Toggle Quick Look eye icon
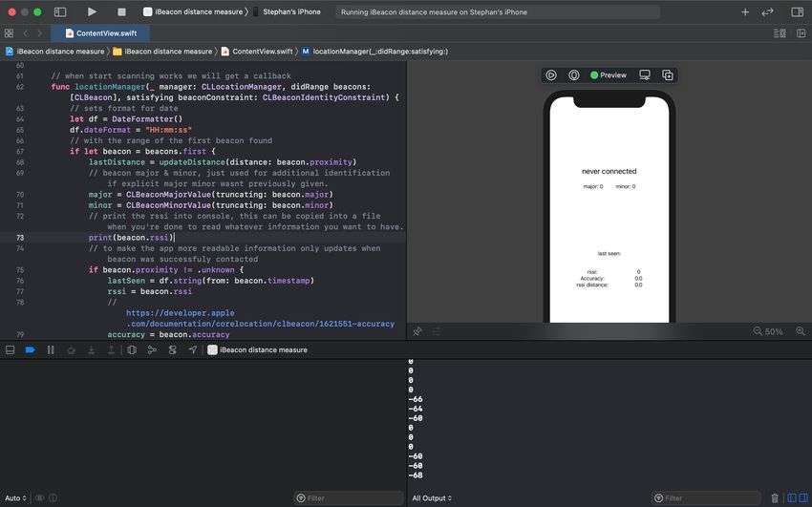 39,498
